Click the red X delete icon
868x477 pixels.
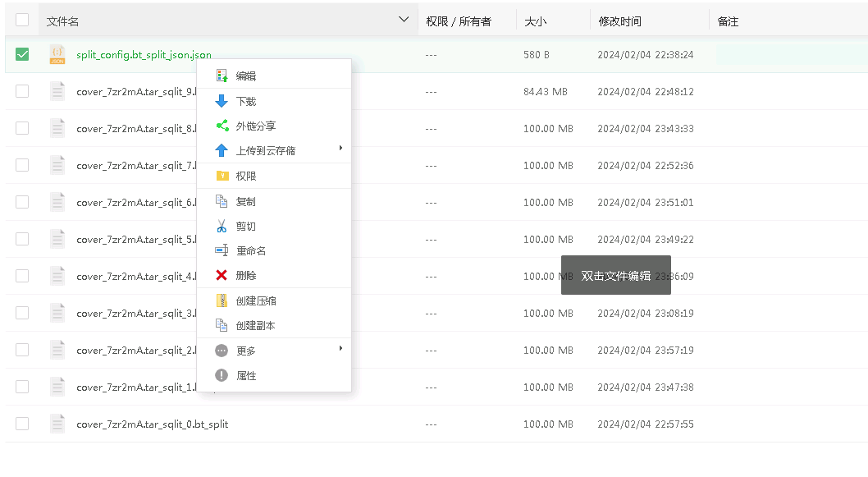coord(222,275)
